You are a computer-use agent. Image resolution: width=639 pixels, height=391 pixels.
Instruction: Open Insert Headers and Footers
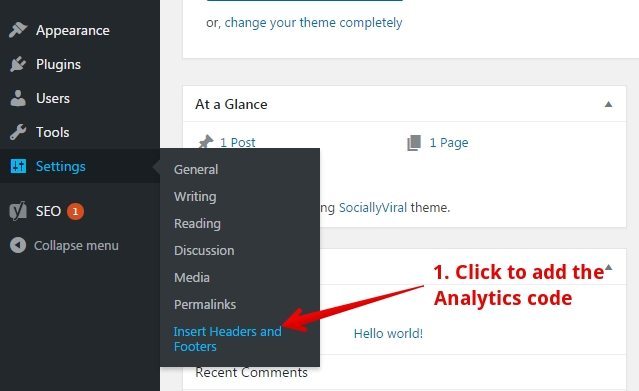pyautogui.click(x=227, y=339)
